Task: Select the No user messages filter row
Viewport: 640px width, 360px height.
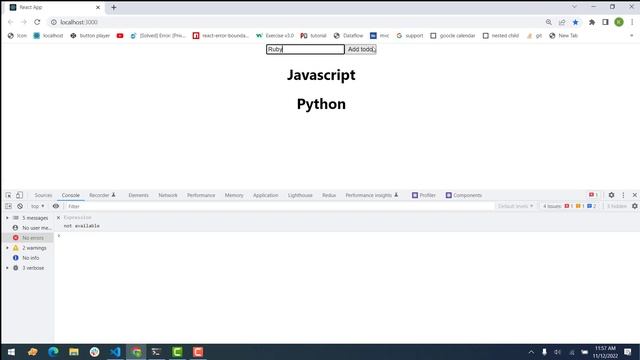Action: (28, 228)
